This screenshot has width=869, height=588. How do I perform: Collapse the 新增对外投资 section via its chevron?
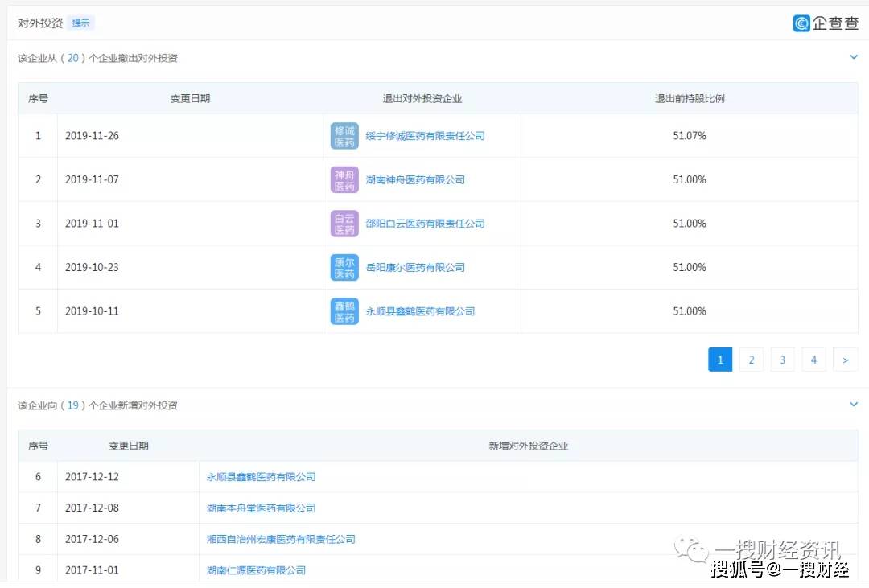point(854,405)
